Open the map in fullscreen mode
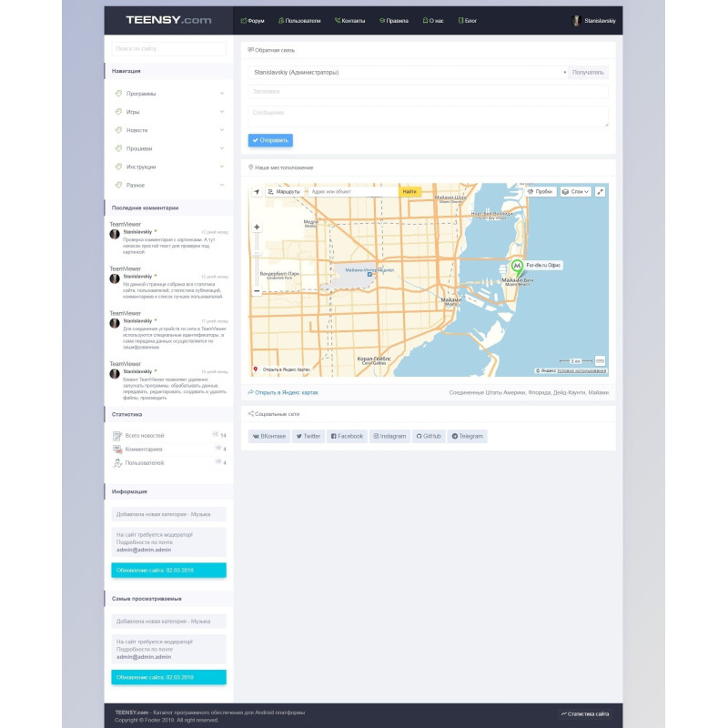Screen dimensions: 728x728 pos(601,192)
